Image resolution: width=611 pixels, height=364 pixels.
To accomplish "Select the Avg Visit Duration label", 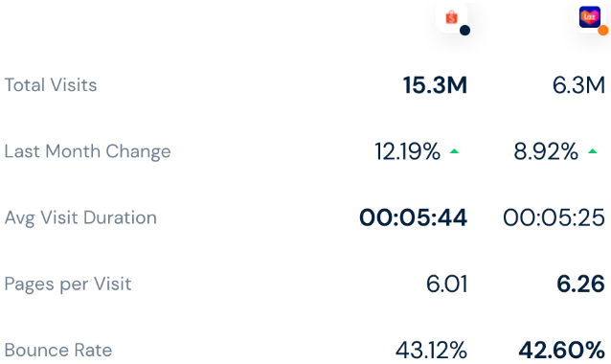I will pos(80,217).
